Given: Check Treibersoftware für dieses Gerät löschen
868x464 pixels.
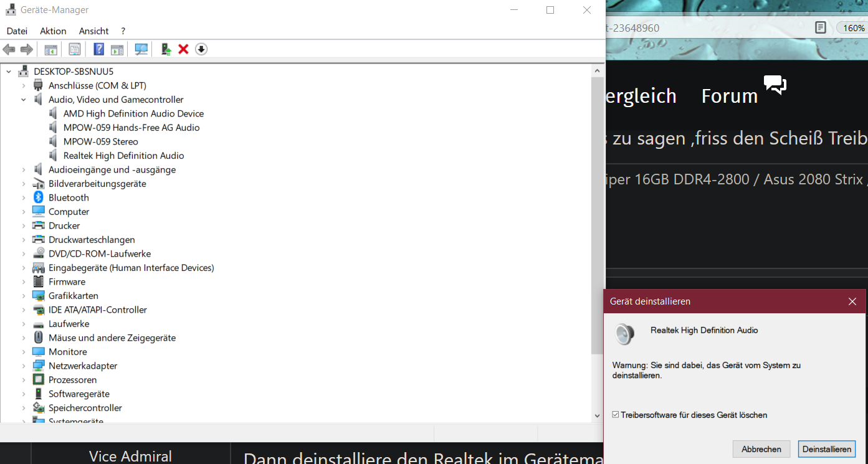Looking at the screenshot, I should (614, 415).
